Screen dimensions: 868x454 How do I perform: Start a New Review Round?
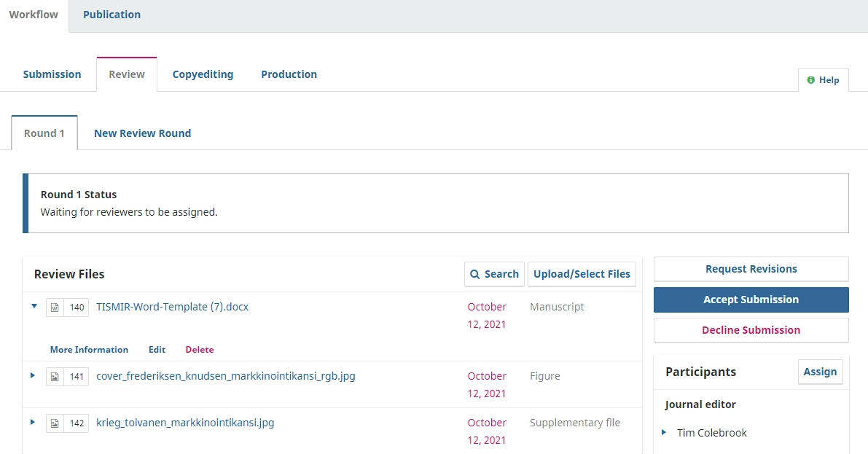[142, 133]
